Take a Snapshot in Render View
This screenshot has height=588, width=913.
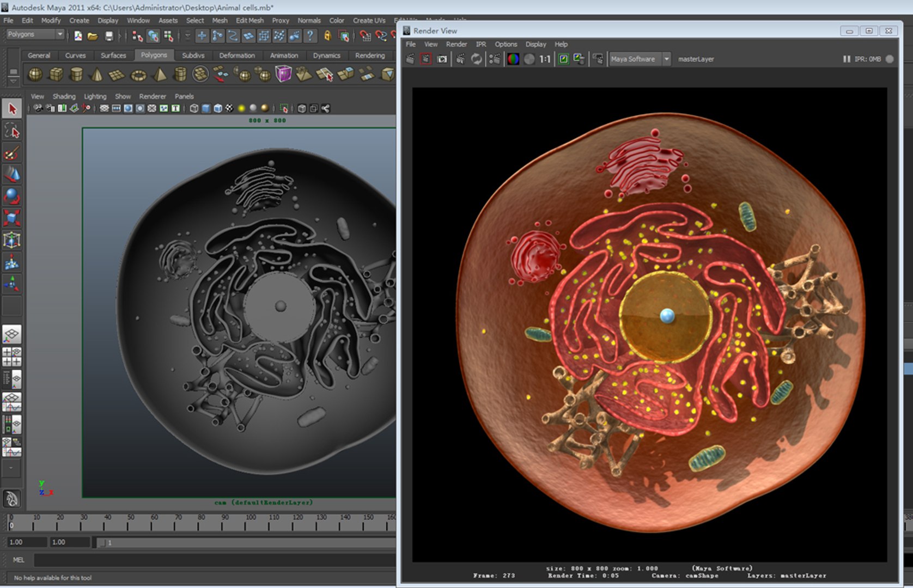pos(442,59)
